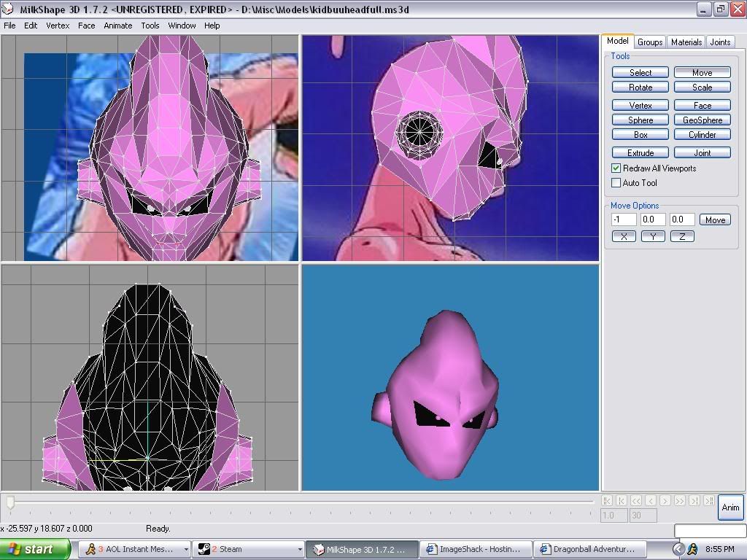Activate the Scale tool button
Screen dimensions: 747x560
(x=703, y=87)
